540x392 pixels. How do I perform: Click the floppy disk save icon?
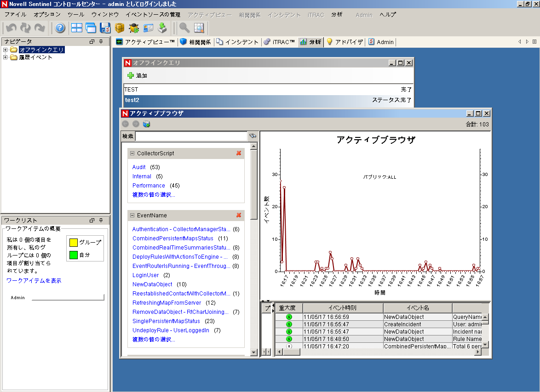[x=105, y=28]
